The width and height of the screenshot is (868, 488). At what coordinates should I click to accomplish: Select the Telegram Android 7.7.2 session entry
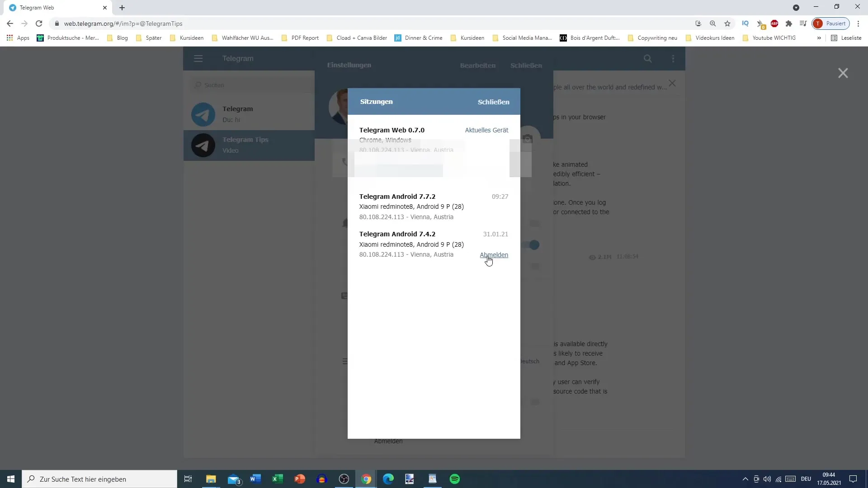coord(434,206)
